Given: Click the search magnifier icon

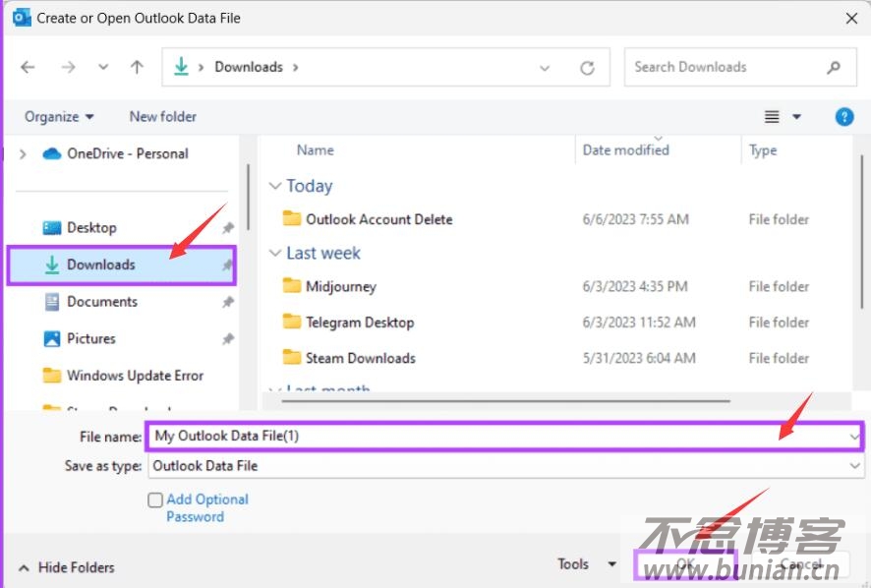Looking at the screenshot, I should click(x=834, y=68).
